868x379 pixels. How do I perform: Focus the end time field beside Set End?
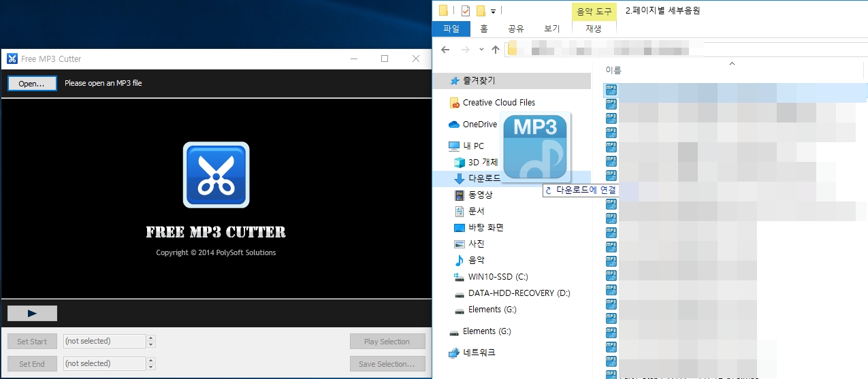[104, 363]
